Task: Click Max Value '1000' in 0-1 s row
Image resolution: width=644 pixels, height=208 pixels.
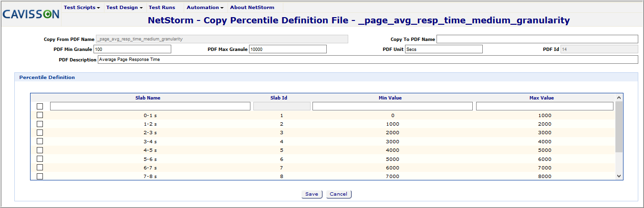Action: coord(544,115)
